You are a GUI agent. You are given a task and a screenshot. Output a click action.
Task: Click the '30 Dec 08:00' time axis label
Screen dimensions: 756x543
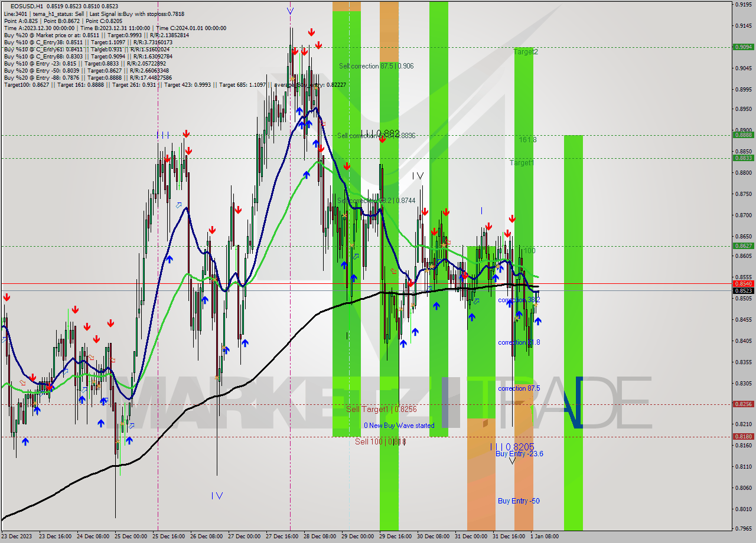(433, 537)
